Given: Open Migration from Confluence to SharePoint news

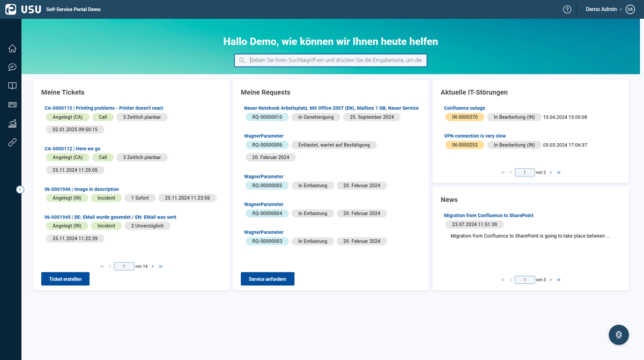Looking at the screenshot, I should point(488,215).
